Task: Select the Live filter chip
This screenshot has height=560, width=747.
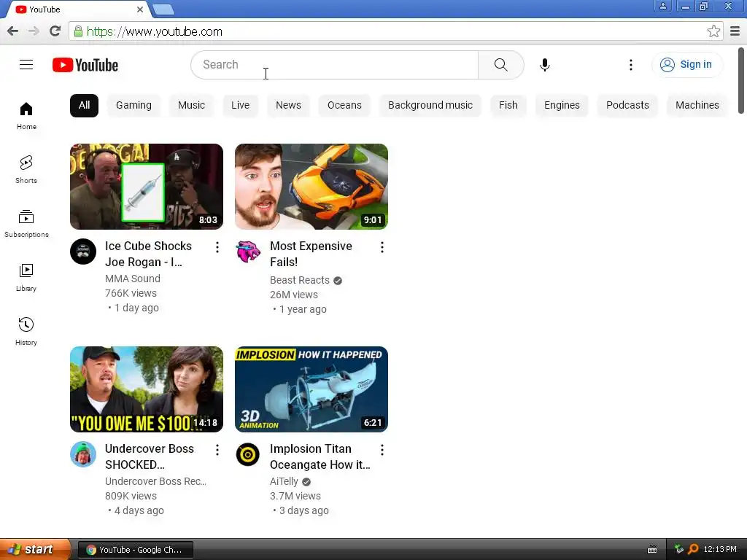Action: point(240,105)
